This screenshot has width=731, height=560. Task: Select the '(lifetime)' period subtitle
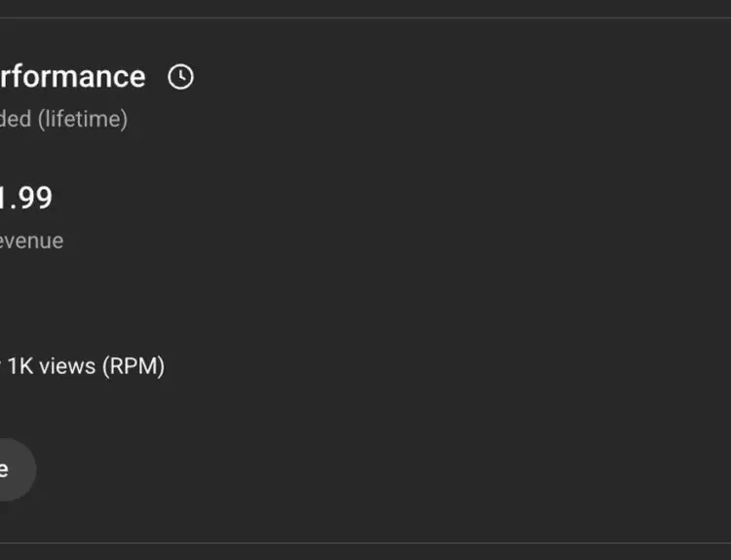pos(83,120)
